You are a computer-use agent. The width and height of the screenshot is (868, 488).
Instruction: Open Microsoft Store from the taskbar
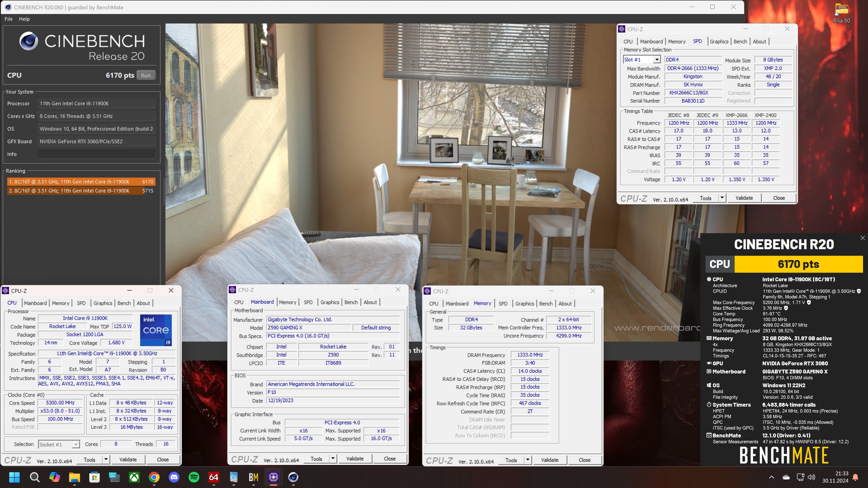[94, 477]
